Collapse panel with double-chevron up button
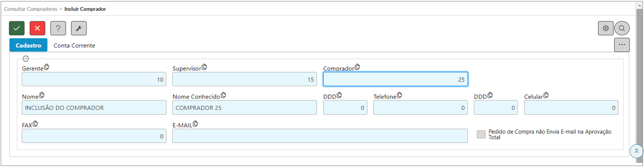The height and width of the screenshot is (167, 644). (637, 151)
